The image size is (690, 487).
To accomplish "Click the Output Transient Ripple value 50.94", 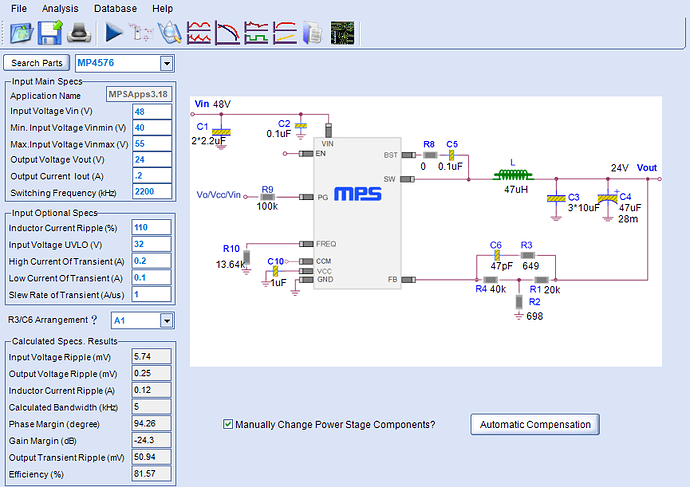I will click(x=151, y=457).
